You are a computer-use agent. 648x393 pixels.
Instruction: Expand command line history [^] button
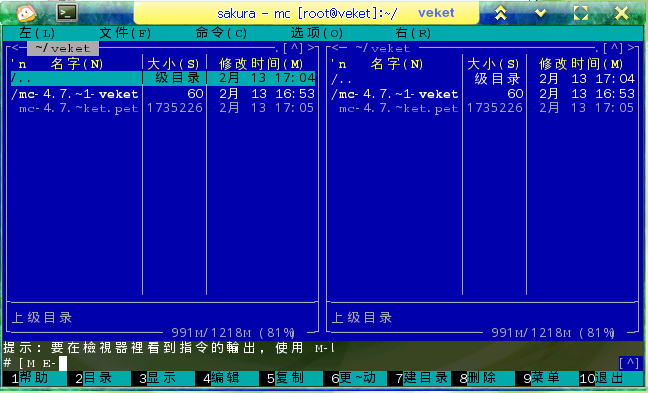(629, 363)
